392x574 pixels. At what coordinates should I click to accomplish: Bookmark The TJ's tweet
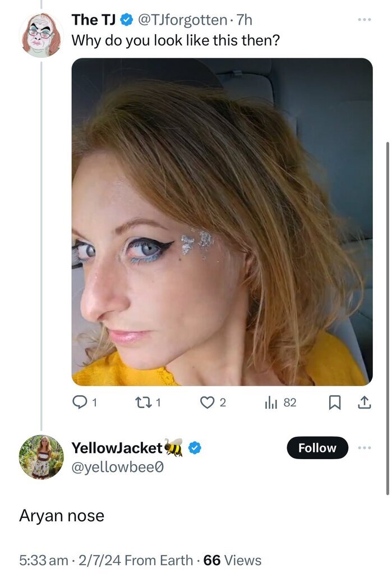coord(335,402)
